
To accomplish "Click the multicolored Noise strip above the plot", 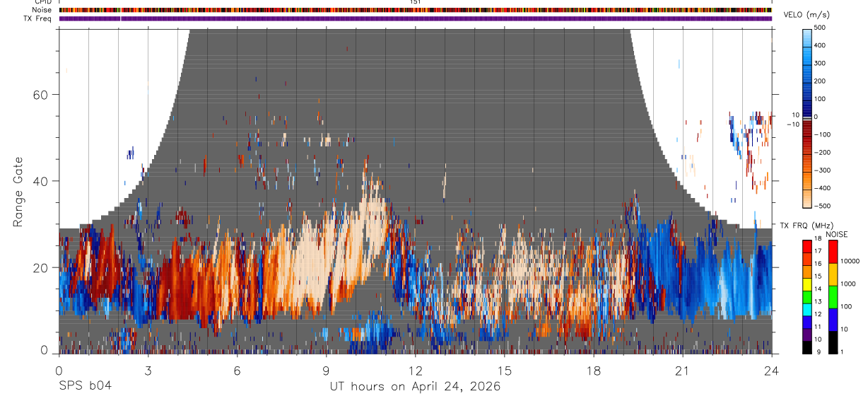I will coord(415,10).
